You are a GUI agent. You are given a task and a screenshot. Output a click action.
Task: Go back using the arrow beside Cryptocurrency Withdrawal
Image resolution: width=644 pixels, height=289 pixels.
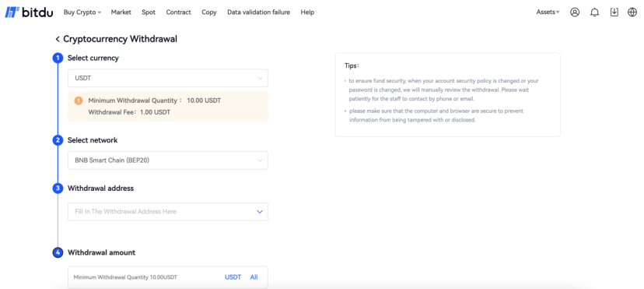coord(58,39)
